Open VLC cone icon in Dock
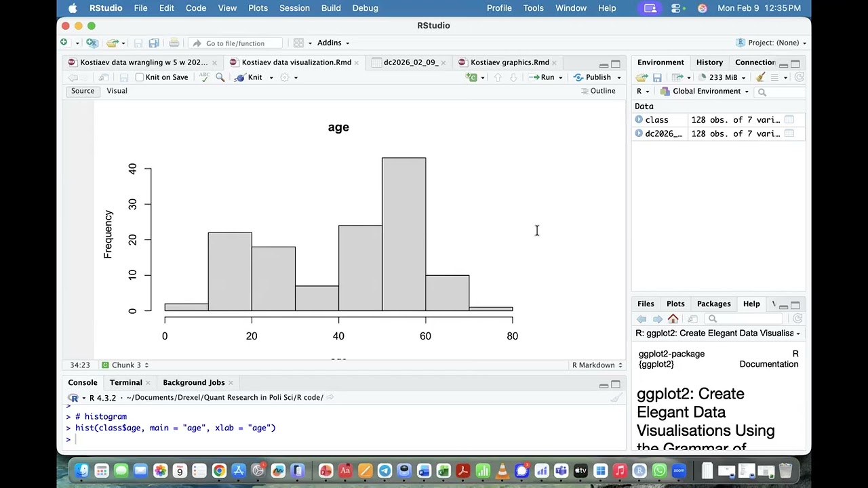 502,470
